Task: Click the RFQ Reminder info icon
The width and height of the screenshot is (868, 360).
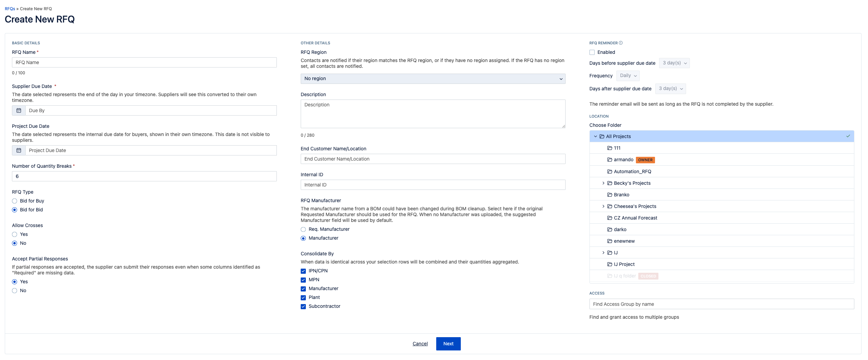Action: tap(621, 43)
